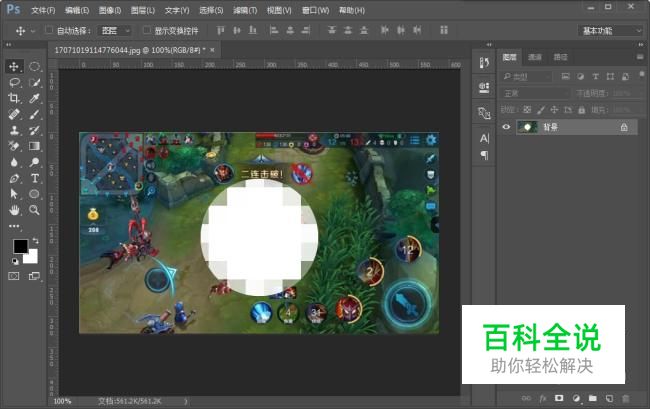The height and width of the screenshot is (409, 650).
Task: Select the Hand tool
Action: [x=14, y=210]
